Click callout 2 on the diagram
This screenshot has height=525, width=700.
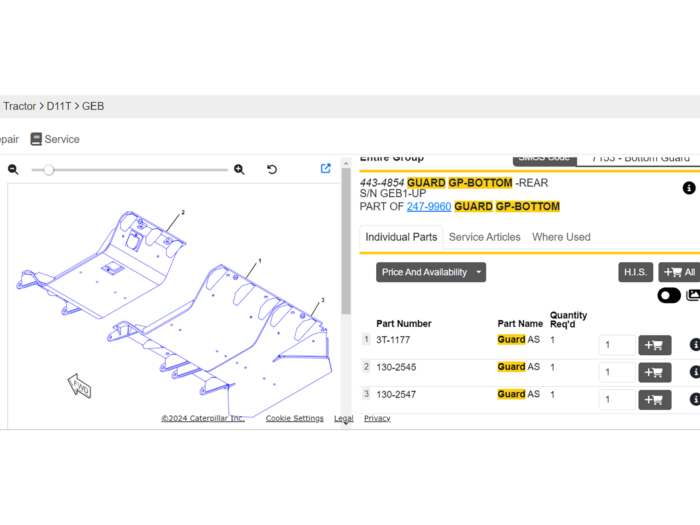183,212
